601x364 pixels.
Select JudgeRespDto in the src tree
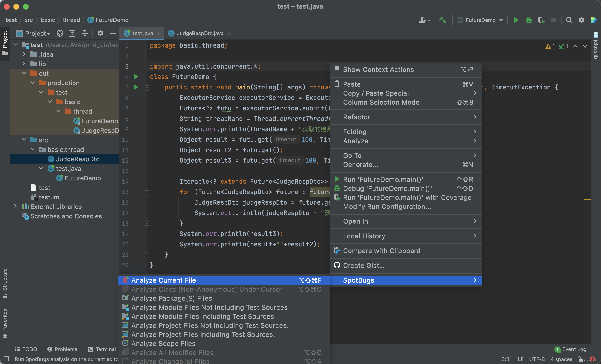64,159
